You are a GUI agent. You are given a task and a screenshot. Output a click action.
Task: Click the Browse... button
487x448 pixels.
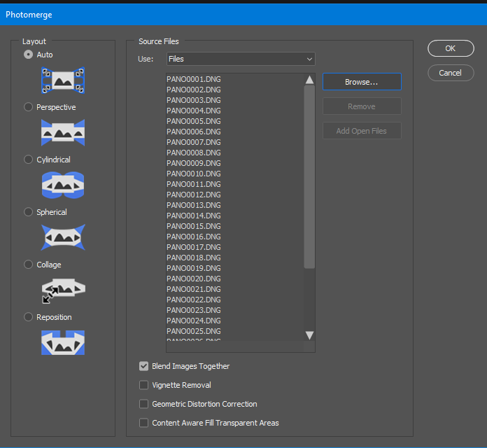[x=361, y=82]
